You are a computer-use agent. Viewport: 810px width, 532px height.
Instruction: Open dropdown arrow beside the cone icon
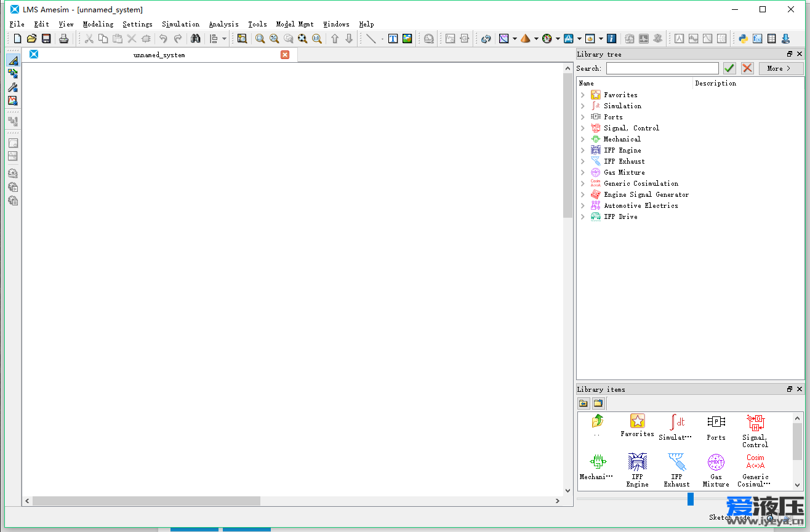pyautogui.click(x=536, y=39)
